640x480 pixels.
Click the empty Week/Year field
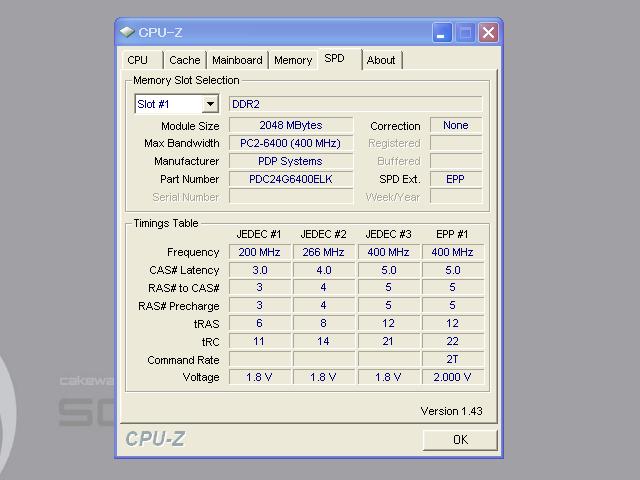[456, 196]
